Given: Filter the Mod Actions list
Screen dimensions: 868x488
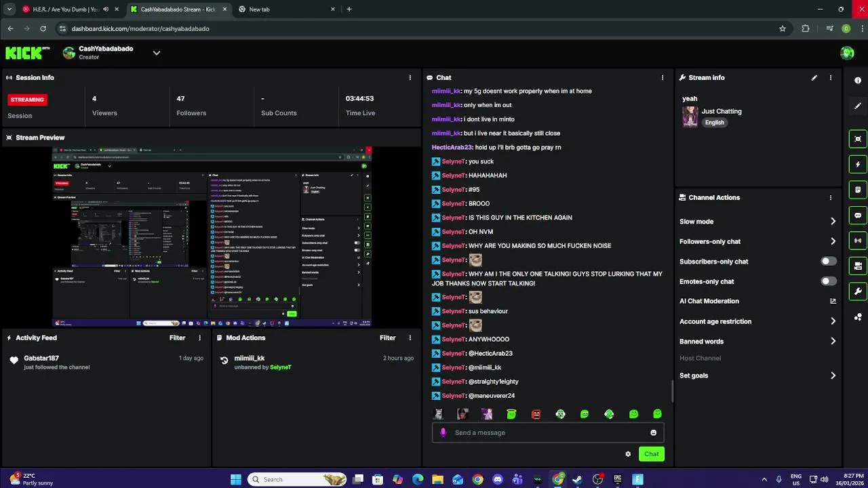Looking at the screenshot, I should coord(387,338).
